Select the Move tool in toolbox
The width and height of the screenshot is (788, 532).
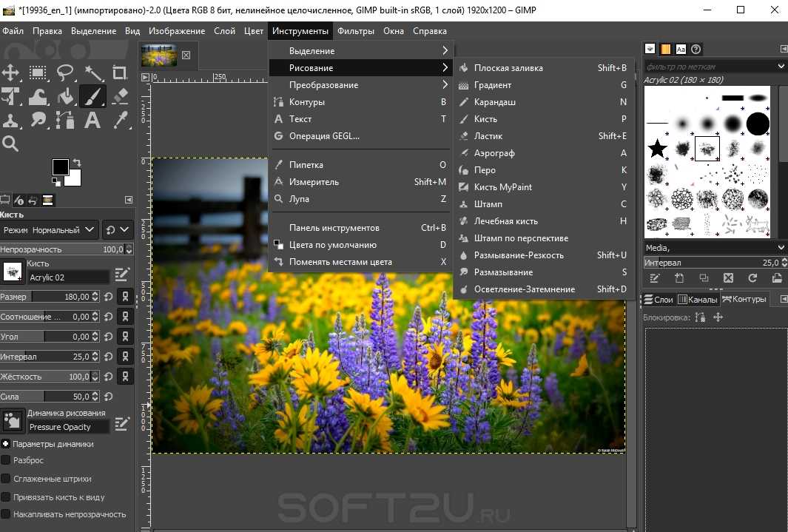10,73
